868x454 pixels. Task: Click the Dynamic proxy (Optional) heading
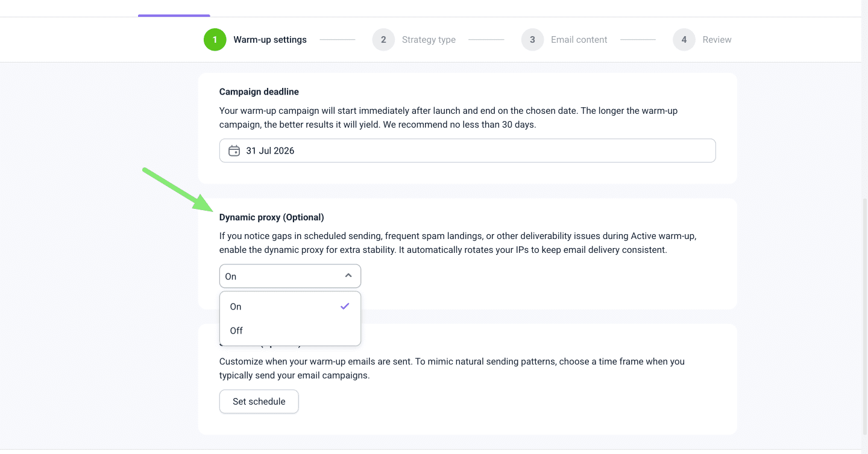tap(272, 217)
